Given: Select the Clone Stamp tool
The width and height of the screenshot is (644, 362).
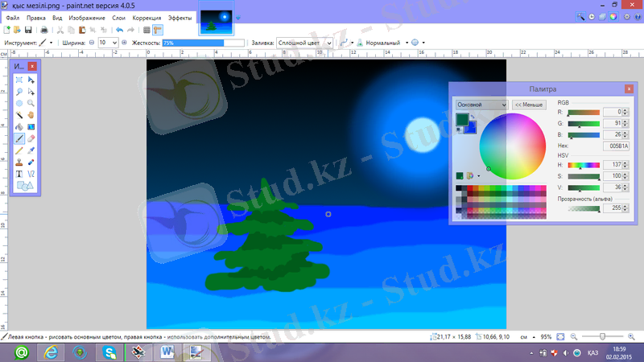Looking at the screenshot, I should pos(19,161).
